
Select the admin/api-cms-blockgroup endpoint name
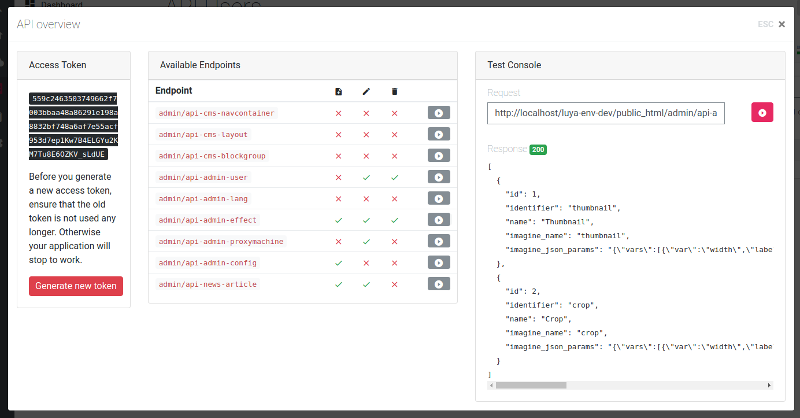pyautogui.click(x=212, y=156)
